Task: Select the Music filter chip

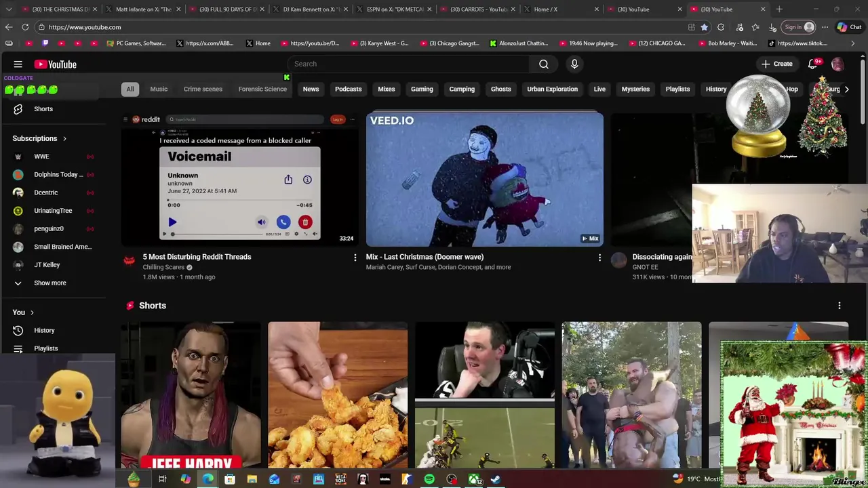Action: 159,89
